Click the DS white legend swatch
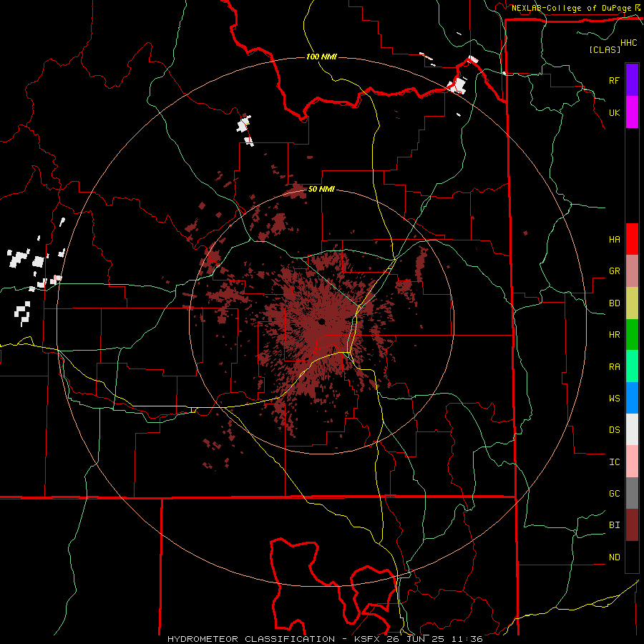644x644 pixels. click(632, 429)
